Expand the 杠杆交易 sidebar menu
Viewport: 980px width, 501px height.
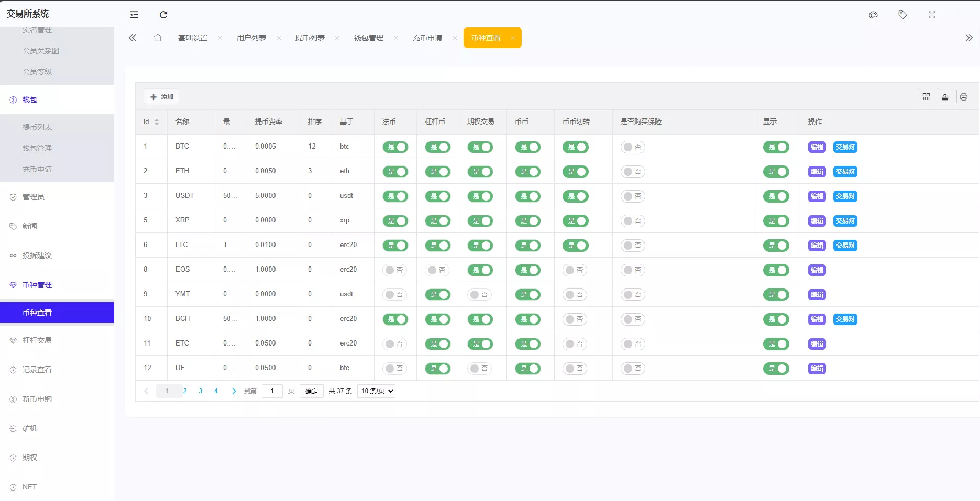tap(37, 340)
